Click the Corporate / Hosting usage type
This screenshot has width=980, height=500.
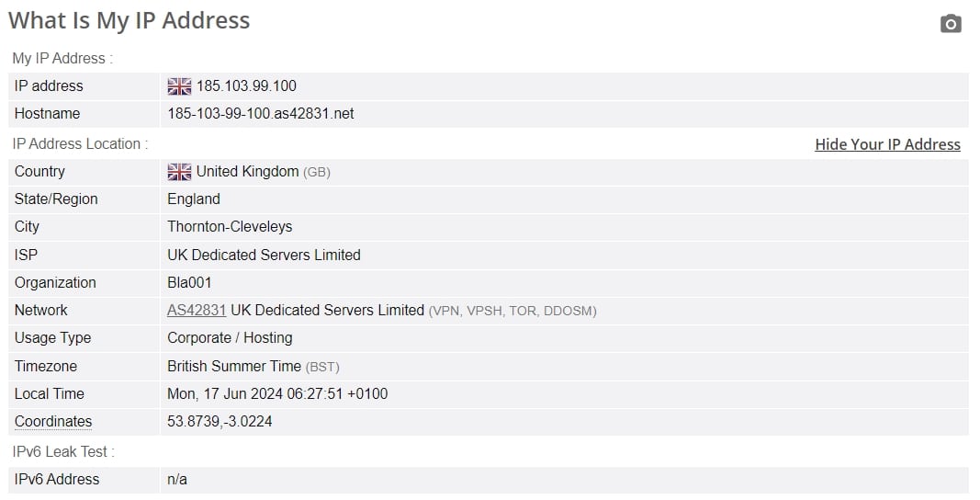pos(230,338)
